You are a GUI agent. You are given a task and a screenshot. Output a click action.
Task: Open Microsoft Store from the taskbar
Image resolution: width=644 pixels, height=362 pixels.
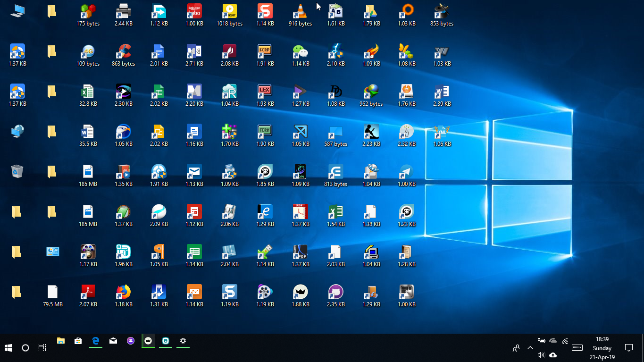pyautogui.click(x=78, y=341)
